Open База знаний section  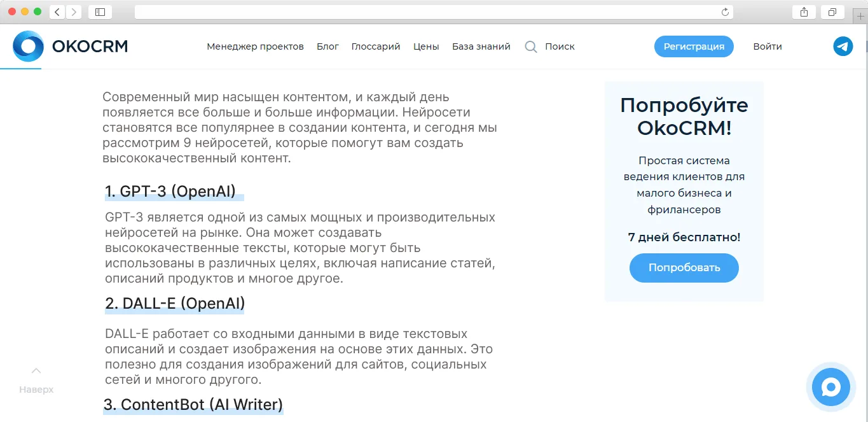point(481,46)
